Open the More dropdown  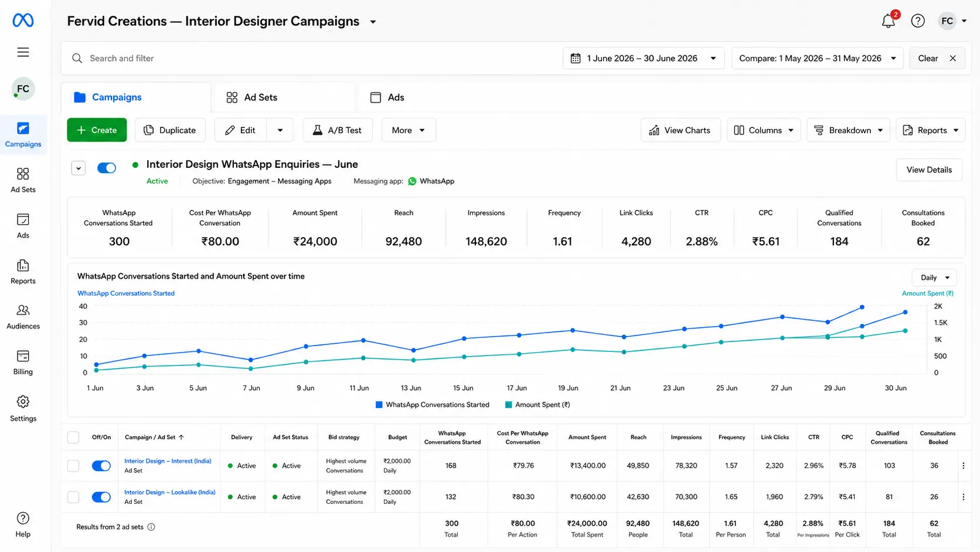409,130
